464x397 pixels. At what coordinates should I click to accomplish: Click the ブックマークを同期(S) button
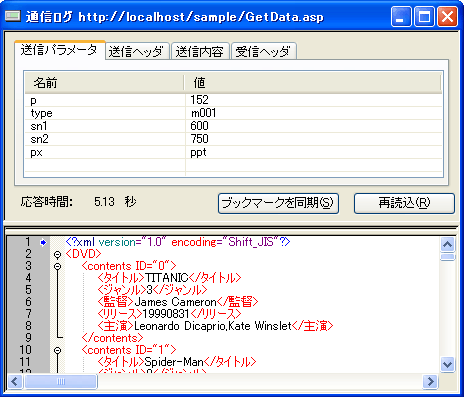coord(278,203)
